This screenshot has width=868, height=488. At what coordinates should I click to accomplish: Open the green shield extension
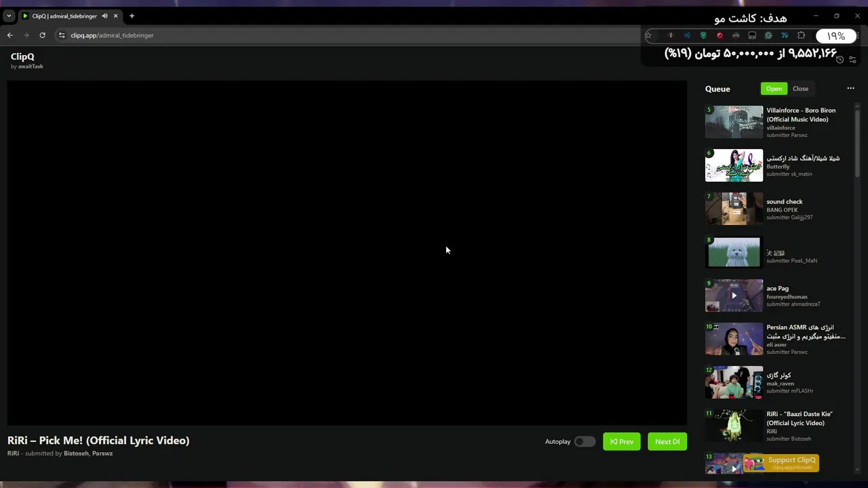(703, 35)
